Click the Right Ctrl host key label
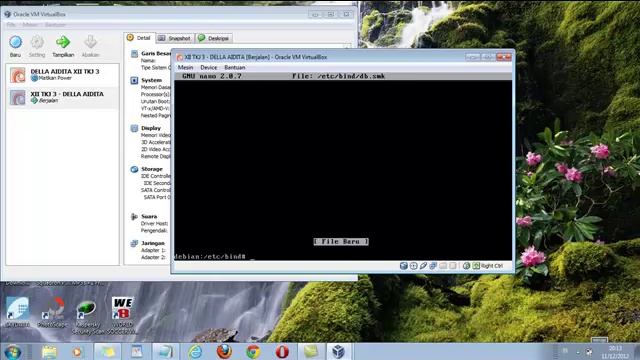The width and height of the screenshot is (640, 360). click(492, 266)
